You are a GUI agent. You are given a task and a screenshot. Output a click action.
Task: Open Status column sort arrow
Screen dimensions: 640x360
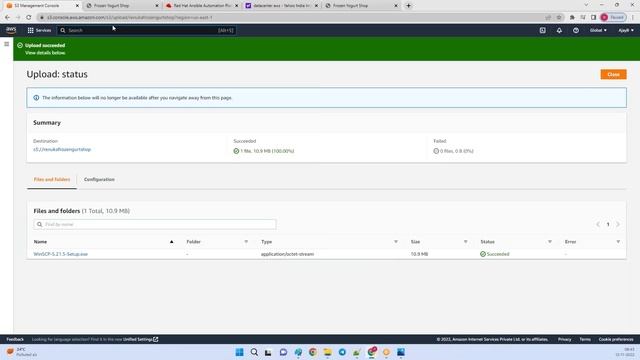(550, 242)
